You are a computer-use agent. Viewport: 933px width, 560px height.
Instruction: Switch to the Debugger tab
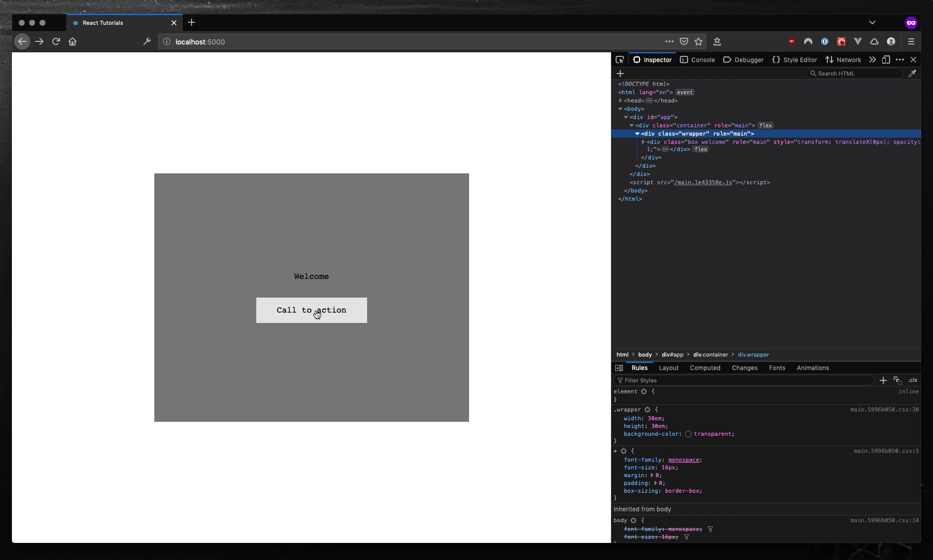pos(744,60)
